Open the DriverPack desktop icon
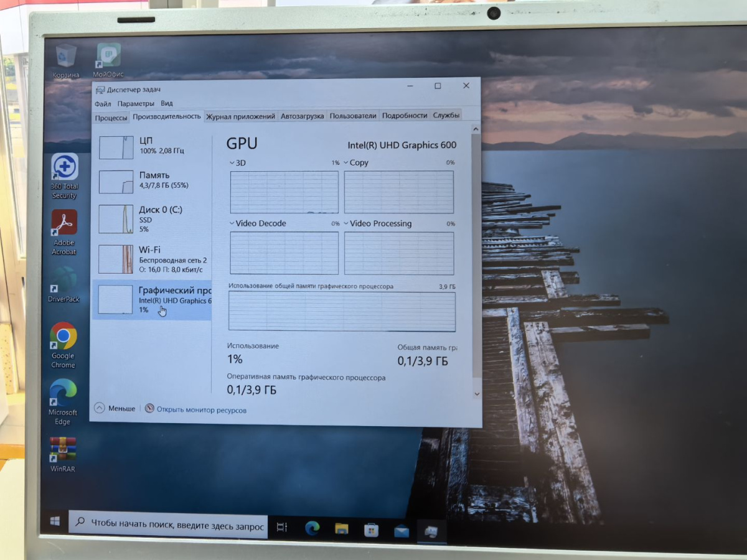Image resolution: width=747 pixels, height=560 pixels. tap(63, 285)
